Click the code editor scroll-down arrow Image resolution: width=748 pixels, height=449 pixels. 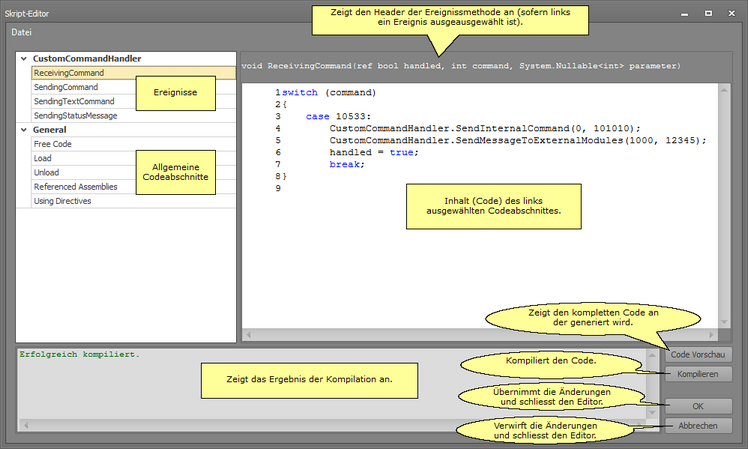pyautogui.click(x=724, y=322)
